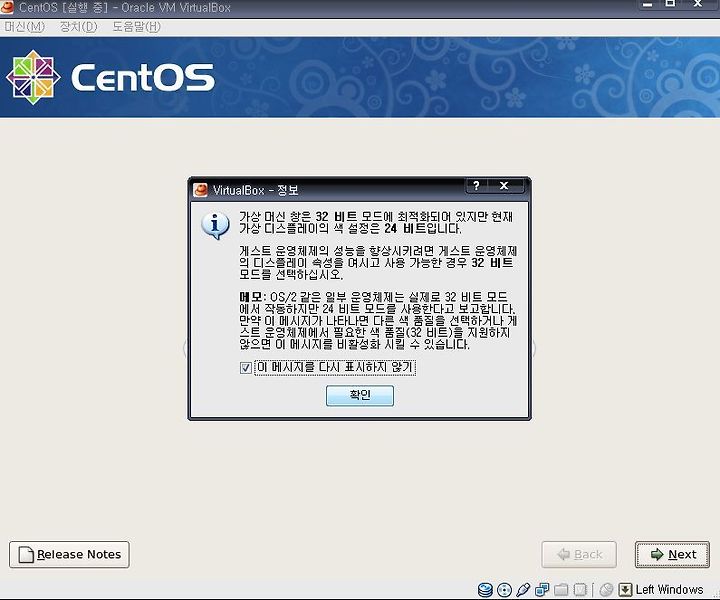This screenshot has width=720, height=600.
Task: Click the virtualization chip status icon
Action: click(x=580, y=590)
